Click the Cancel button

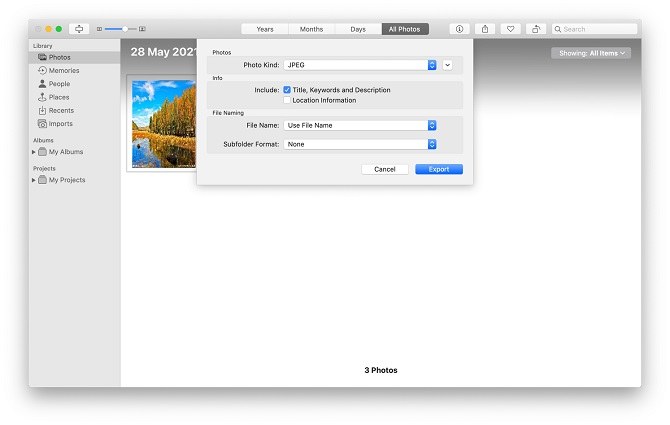coord(385,169)
